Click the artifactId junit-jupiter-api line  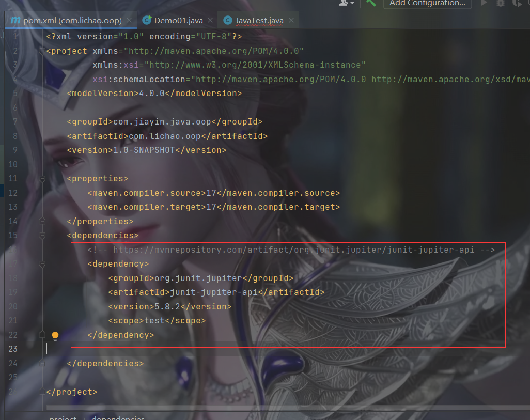(216, 292)
